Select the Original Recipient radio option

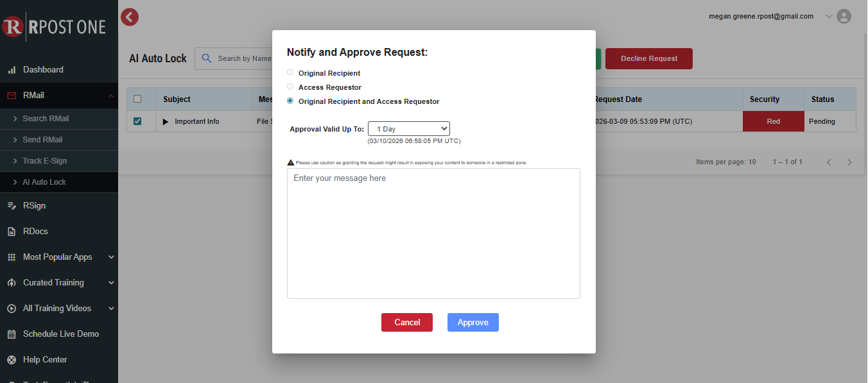(x=290, y=72)
